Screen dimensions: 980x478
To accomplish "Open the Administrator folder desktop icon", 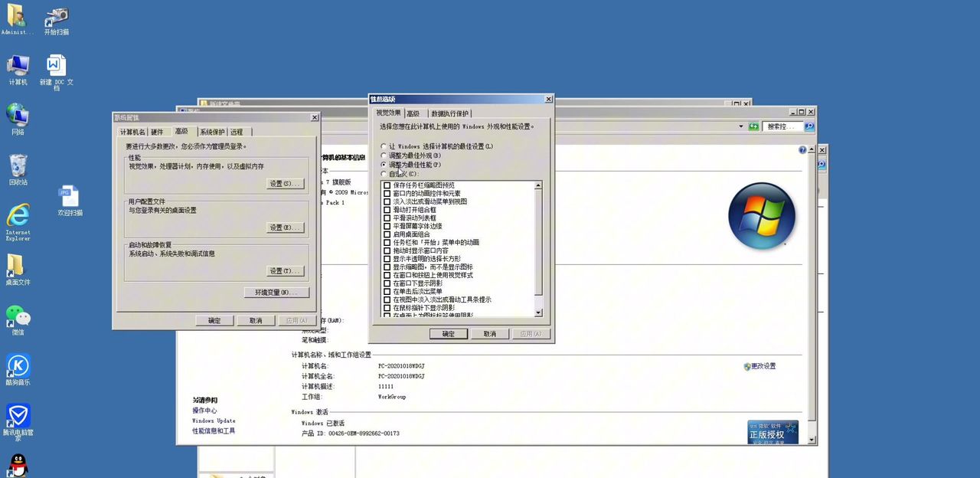I will tap(17, 19).
